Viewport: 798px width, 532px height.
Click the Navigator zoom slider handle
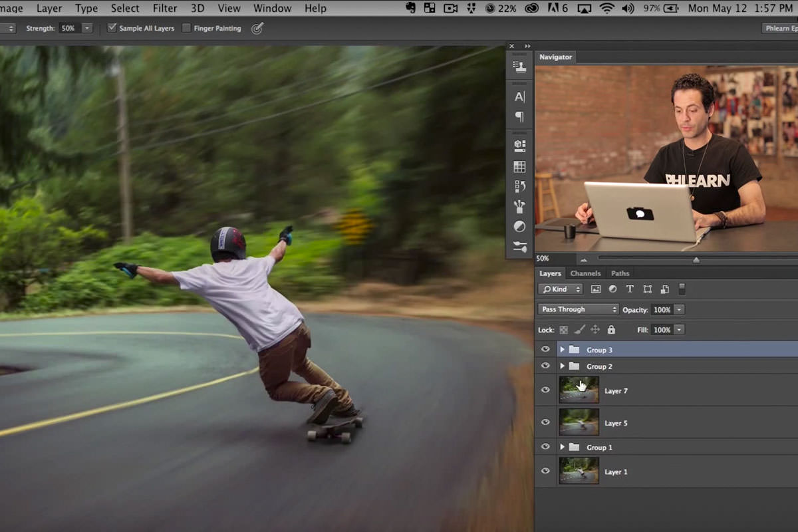click(696, 259)
